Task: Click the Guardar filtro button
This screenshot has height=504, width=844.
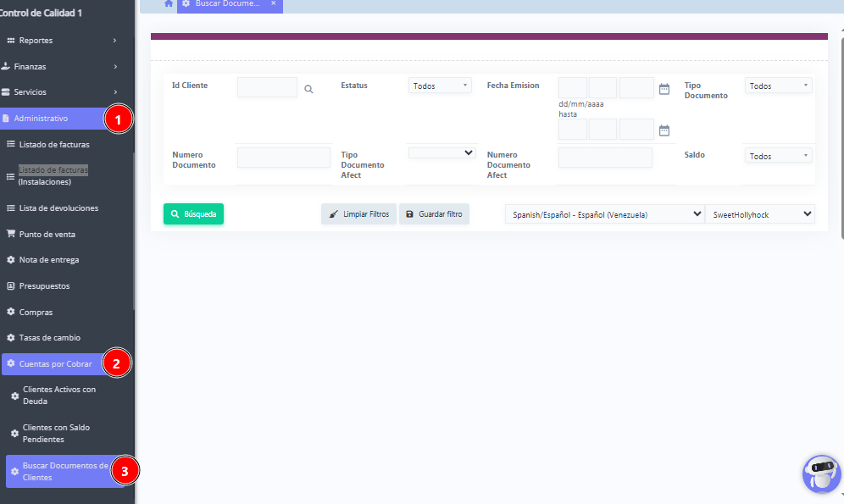Action: [x=434, y=214]
